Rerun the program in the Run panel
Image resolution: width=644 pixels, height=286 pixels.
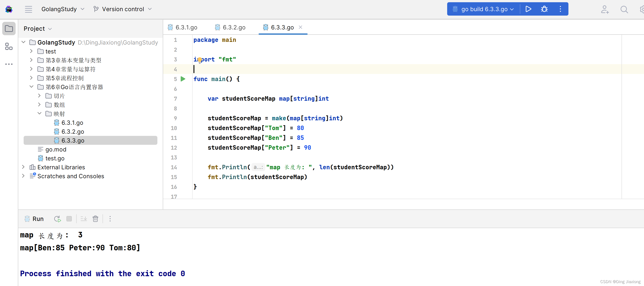tap(58, 219)
